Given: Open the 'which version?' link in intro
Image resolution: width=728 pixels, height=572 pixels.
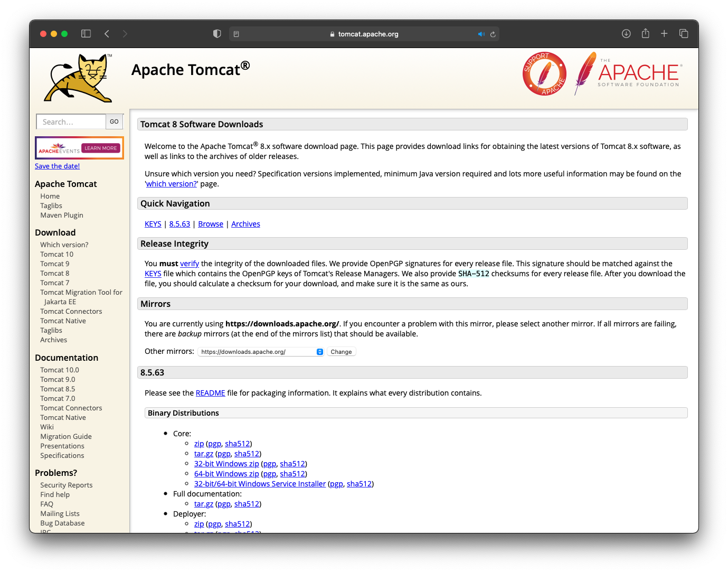Looking at the screenshot, I should click(172, 184).
